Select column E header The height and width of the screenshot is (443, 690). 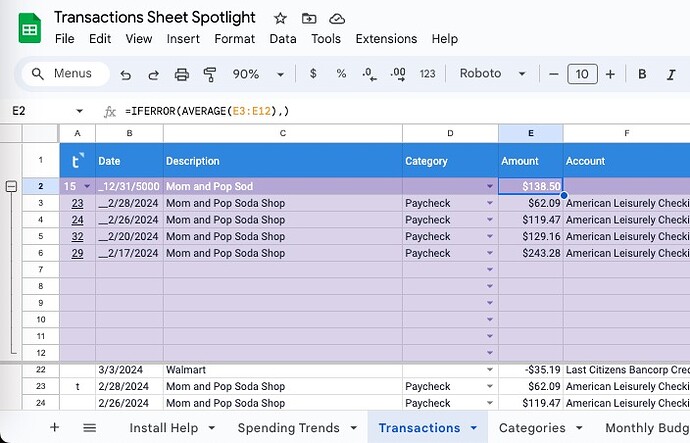click(x=531, y=133)
